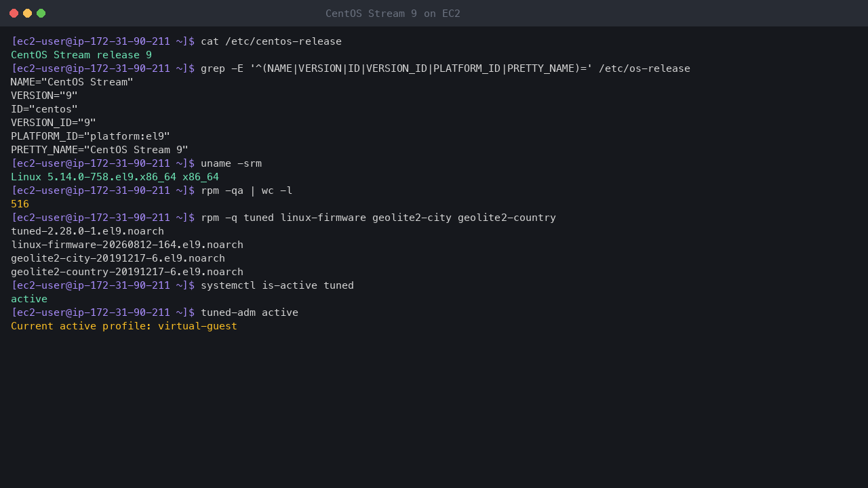This screenshot has width=868, height=488.
Task: Select the ID="centos" line
Action: [x=44, y=109]
